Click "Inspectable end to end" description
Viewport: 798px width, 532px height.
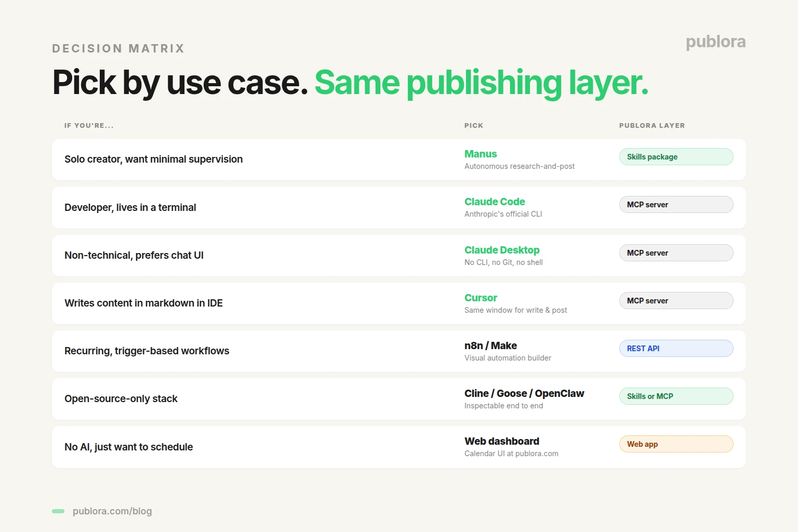504,406
